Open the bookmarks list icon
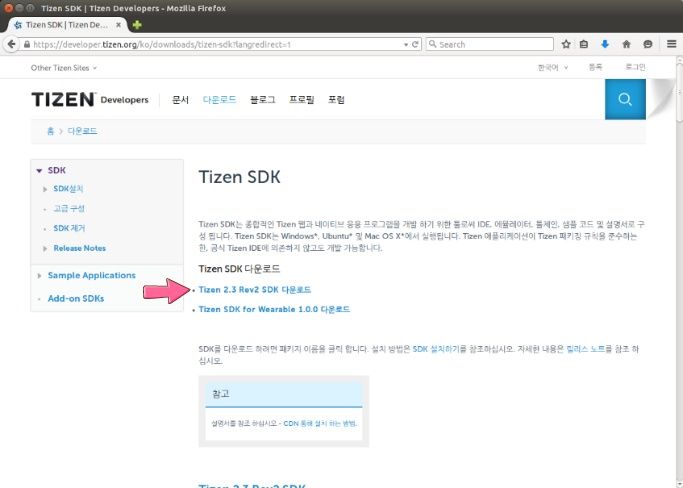 (584, 44)
